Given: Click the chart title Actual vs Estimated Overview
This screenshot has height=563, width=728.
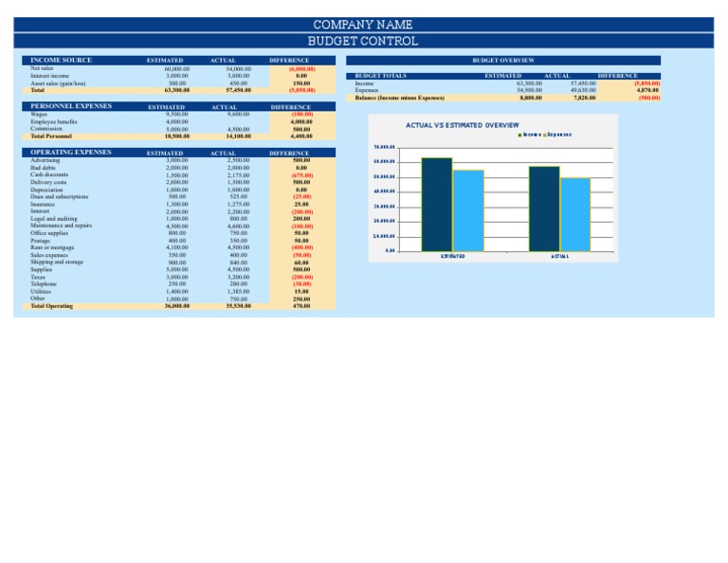Looking at the screenshot, I should pos(463,125).
